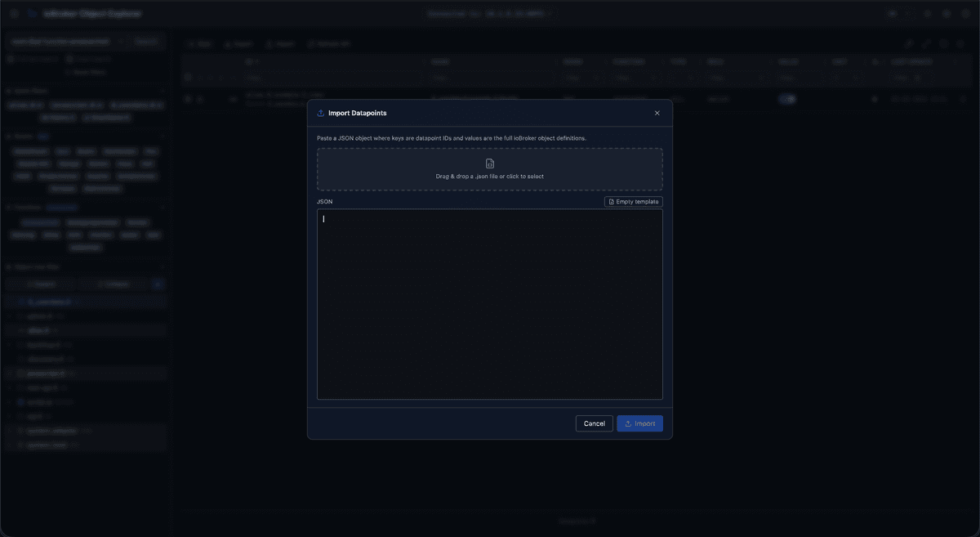The width and height of the screenshot is (980, 537).
Task: Cancel the Import Datapoints dialog
Action: coord(595,423)
